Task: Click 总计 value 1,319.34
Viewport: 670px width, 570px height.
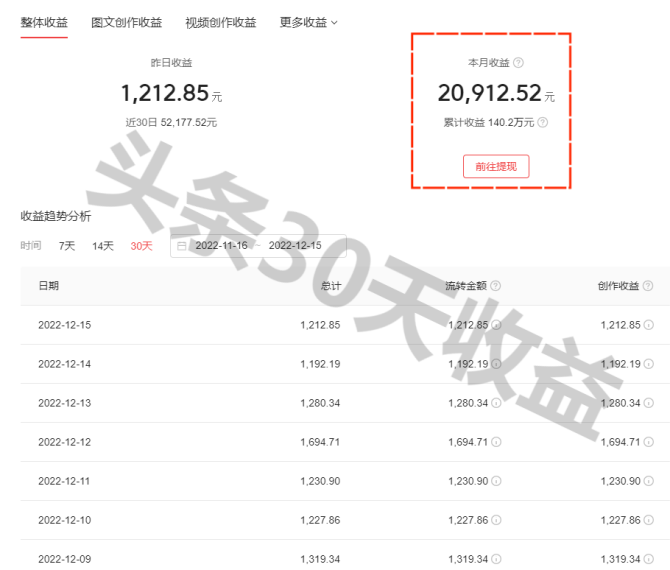Action: [x=320, y=559]
